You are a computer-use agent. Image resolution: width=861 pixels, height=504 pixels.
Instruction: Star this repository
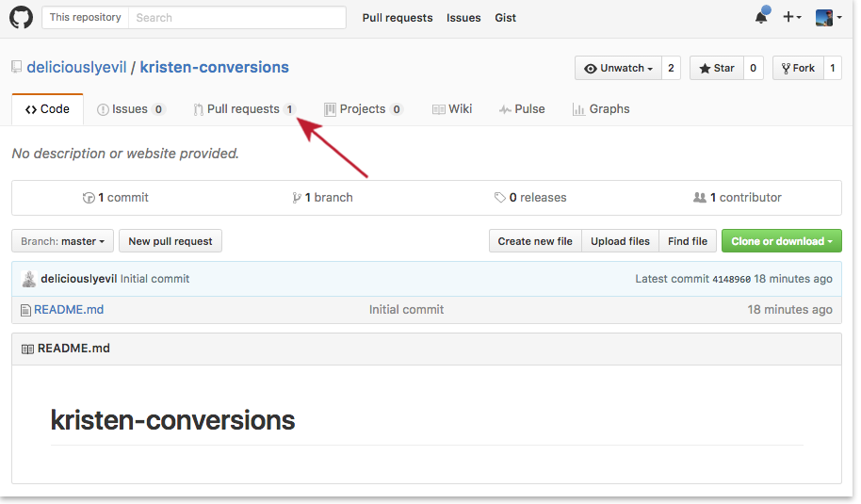click(717, 68)
